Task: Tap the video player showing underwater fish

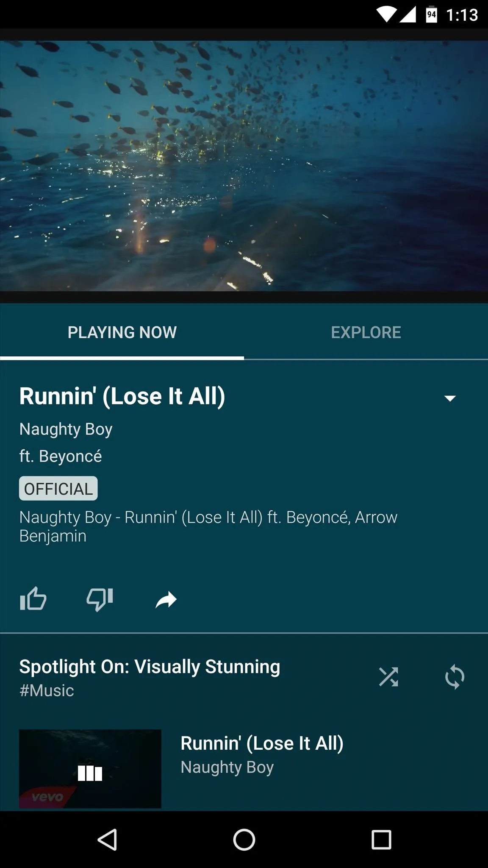Action: point(244,166)
